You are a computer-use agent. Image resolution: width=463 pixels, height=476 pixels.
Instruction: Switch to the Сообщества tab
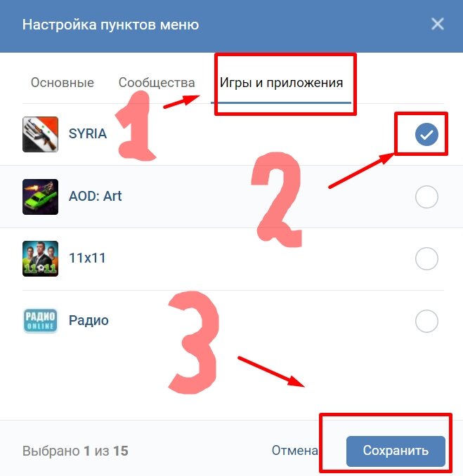[x=157, y=83]
